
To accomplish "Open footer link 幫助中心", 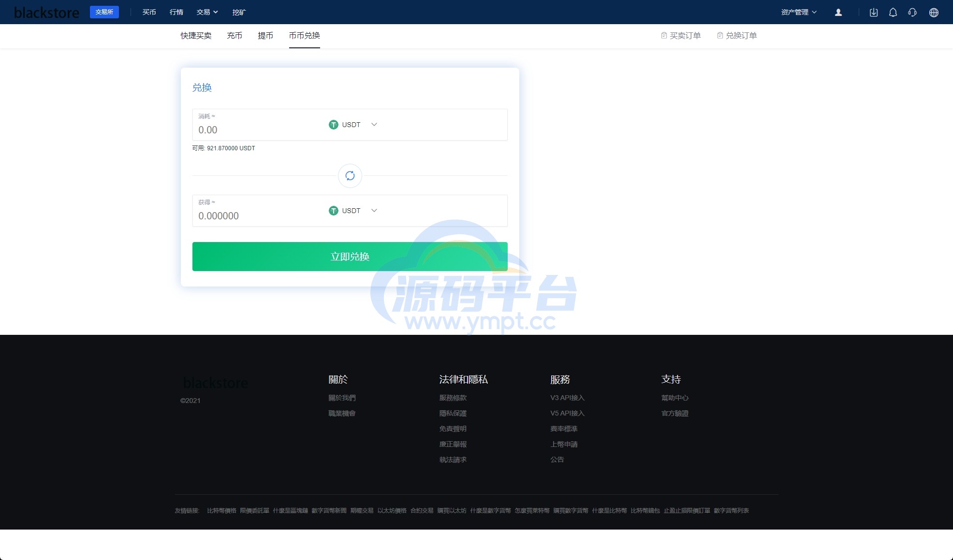I will pos(675,398).
